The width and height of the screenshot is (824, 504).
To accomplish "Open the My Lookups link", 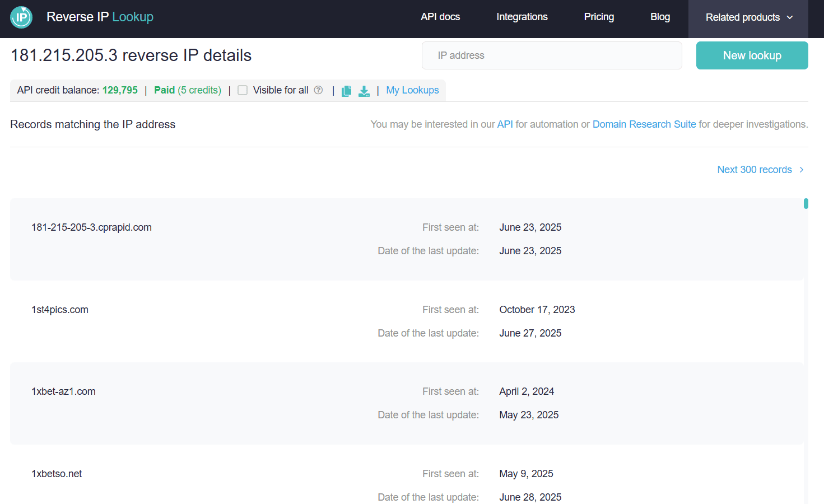I will click(412, 90).
